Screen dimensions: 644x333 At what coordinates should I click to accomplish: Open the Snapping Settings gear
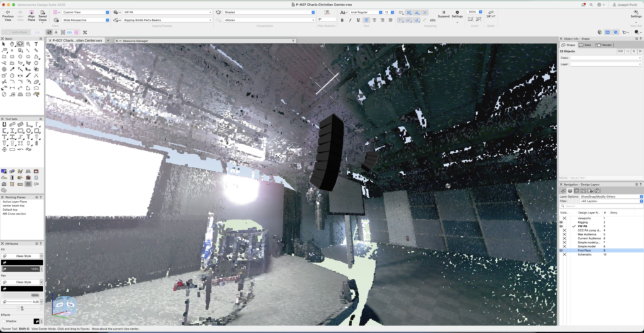click(x=457, y=12)
